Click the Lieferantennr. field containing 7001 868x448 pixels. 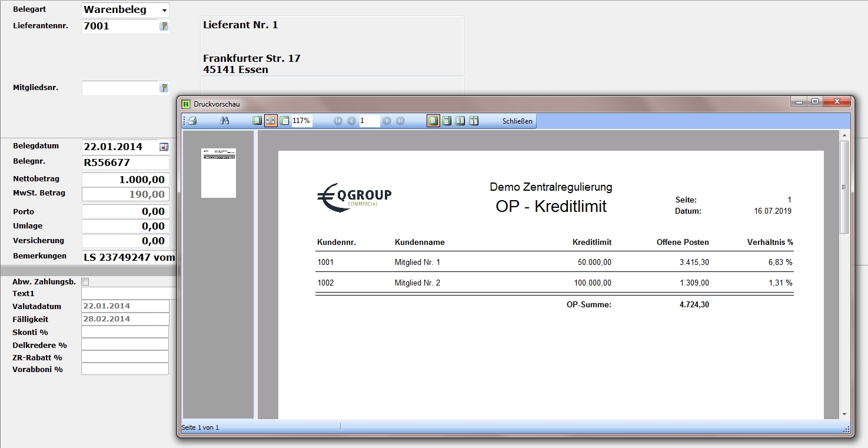tap(121, 26)
